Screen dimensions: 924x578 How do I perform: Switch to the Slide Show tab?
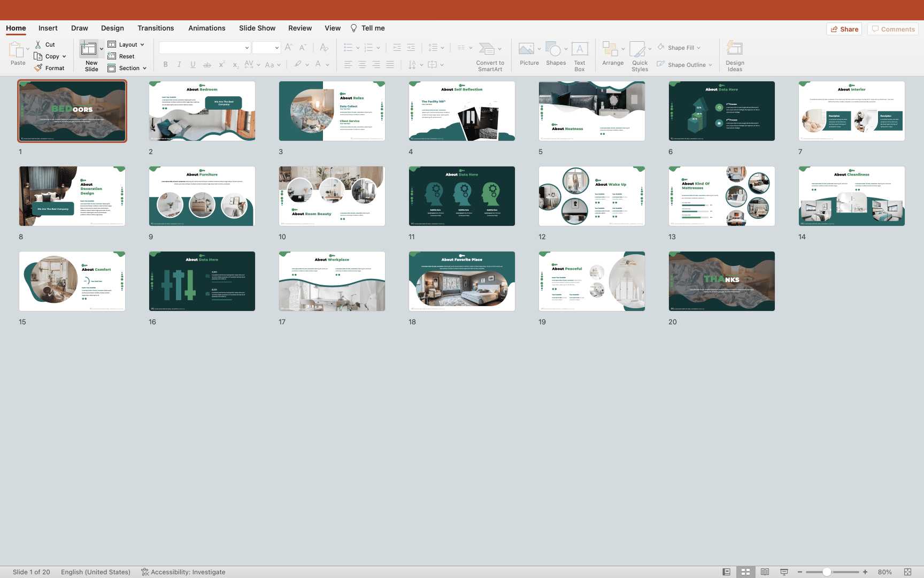257,28
